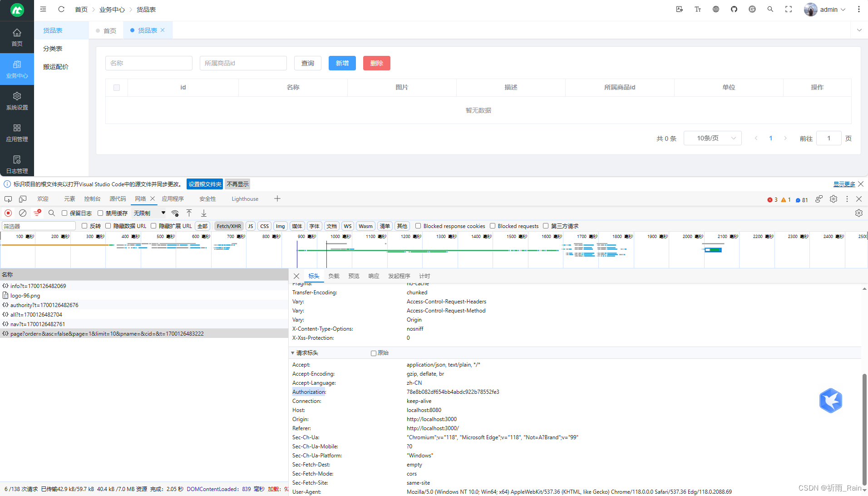Screen dimensions: 868x496
Task: Click the blue 新增 button
Action: 342,63
